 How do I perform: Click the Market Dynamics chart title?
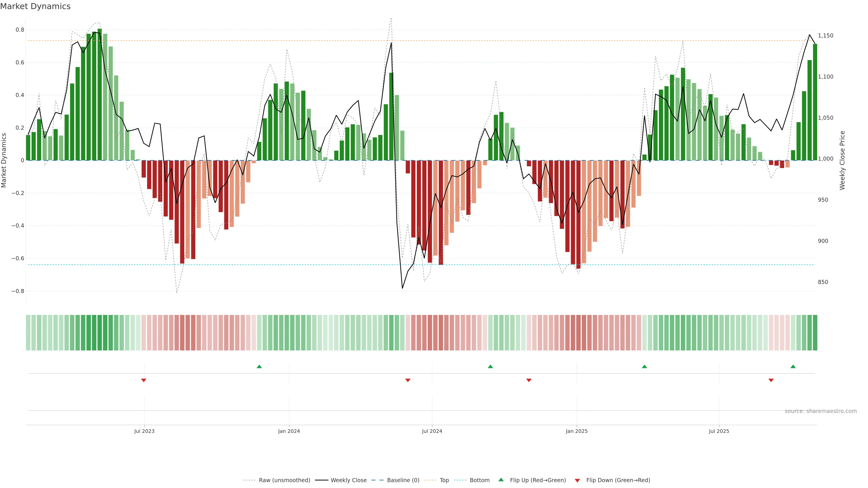click(x=35, y=6)
